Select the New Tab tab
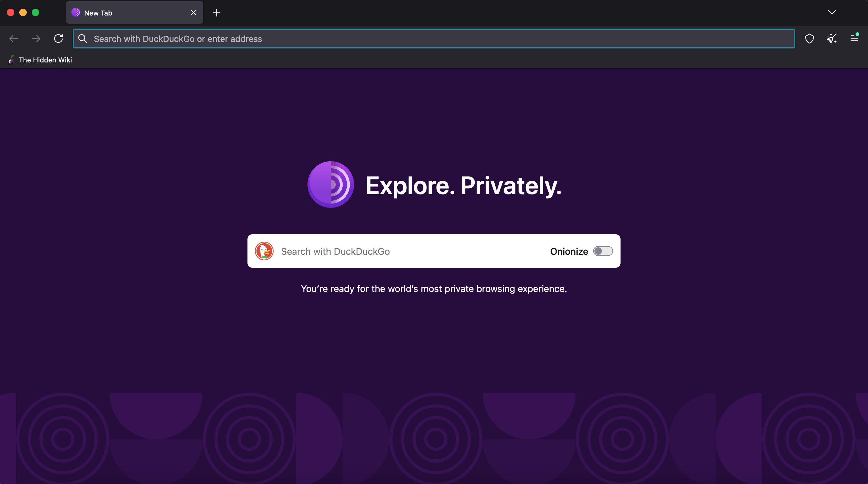The image size is (868, 484). point(134,12)
